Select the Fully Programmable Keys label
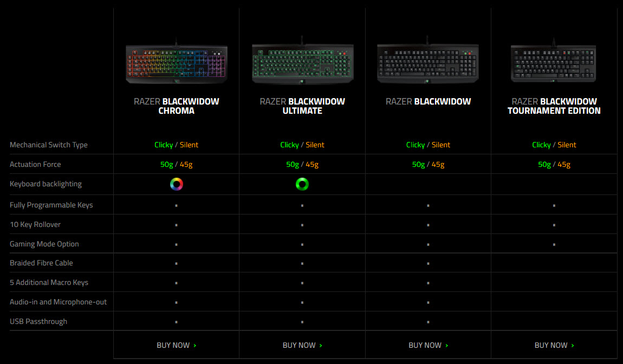This screenshot has width=623, height=364. pyautogui.click(x=51, y=205)
